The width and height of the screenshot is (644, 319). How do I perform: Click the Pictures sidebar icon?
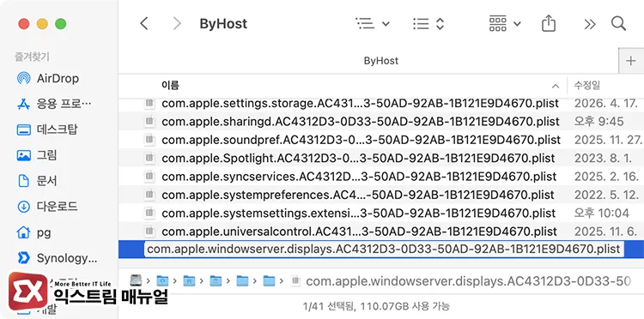[24, 155]
